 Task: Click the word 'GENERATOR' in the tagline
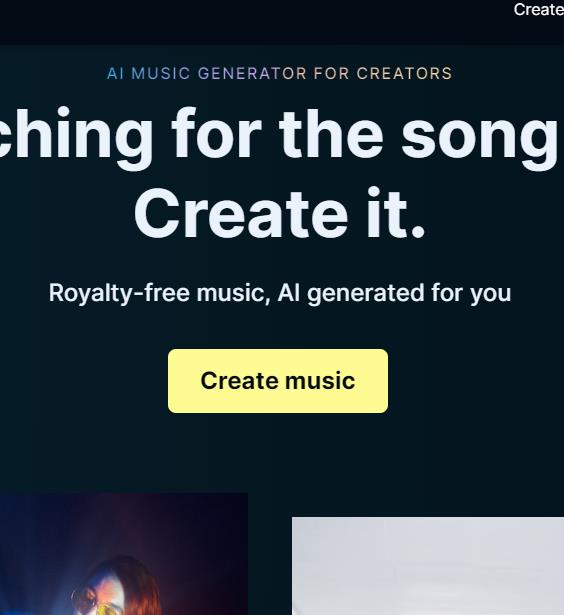click(x=252, y=73)
